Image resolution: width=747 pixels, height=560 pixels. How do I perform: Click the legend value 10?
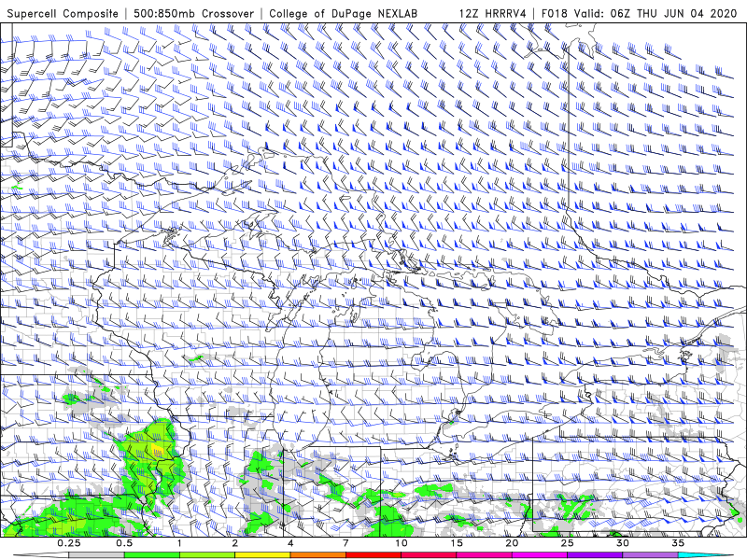pyautogui.click(x=402, y=543)
